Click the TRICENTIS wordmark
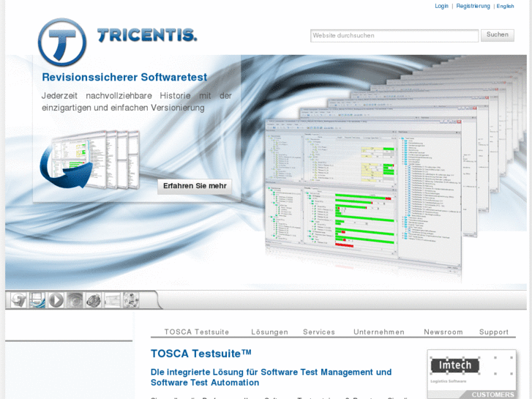 (x=147, y=35)
